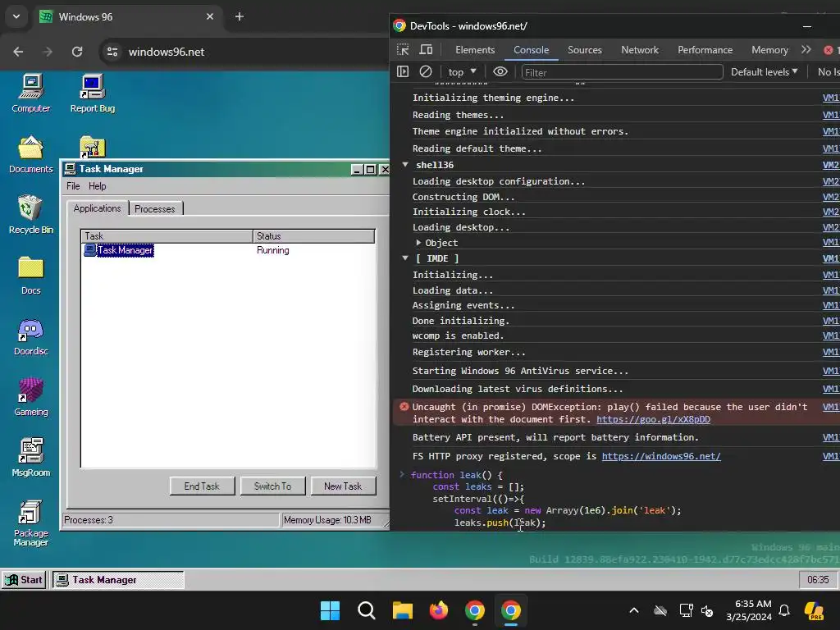
Task: Show hidden system tray icons chevron
Action: tap(634, 610)
